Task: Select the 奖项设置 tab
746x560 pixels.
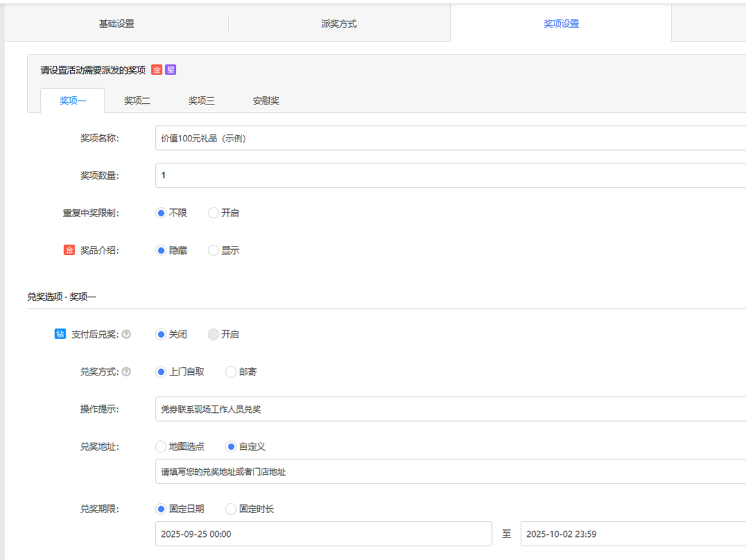Action: coord(561,23)
